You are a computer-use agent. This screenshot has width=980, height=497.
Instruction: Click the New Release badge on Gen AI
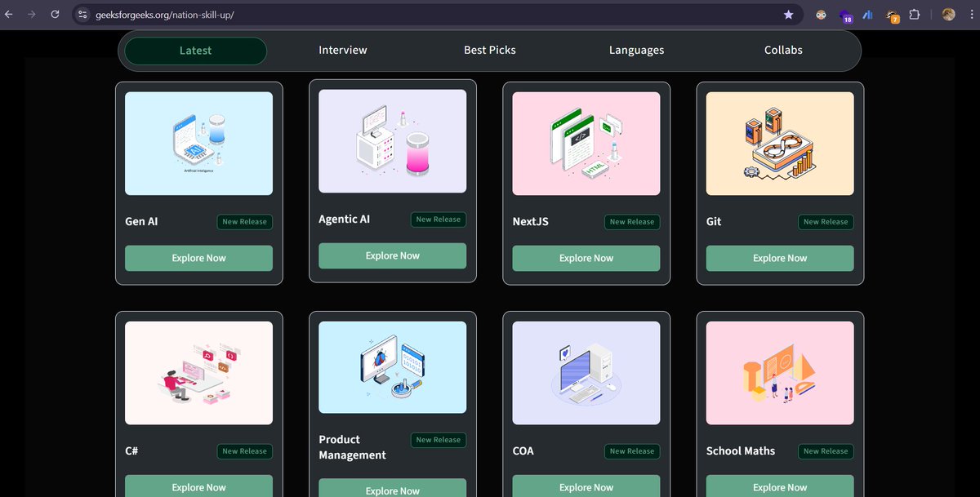245,221
